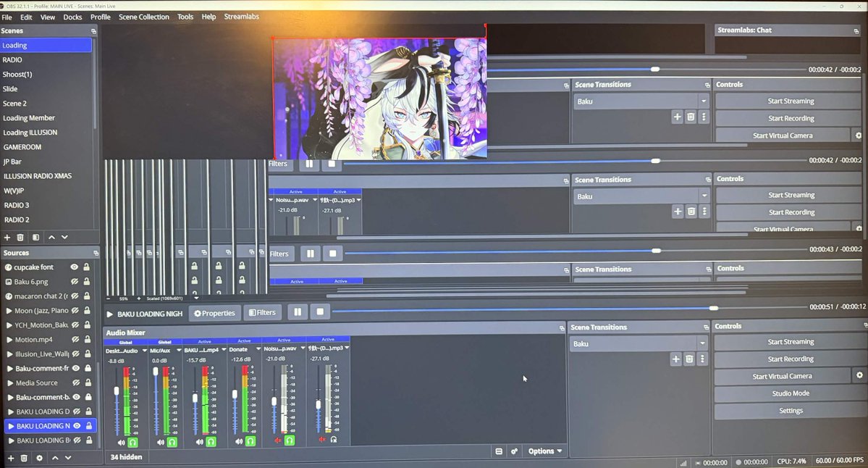
Task: Delete selected source with the trash icon
Action: (23, 458)
